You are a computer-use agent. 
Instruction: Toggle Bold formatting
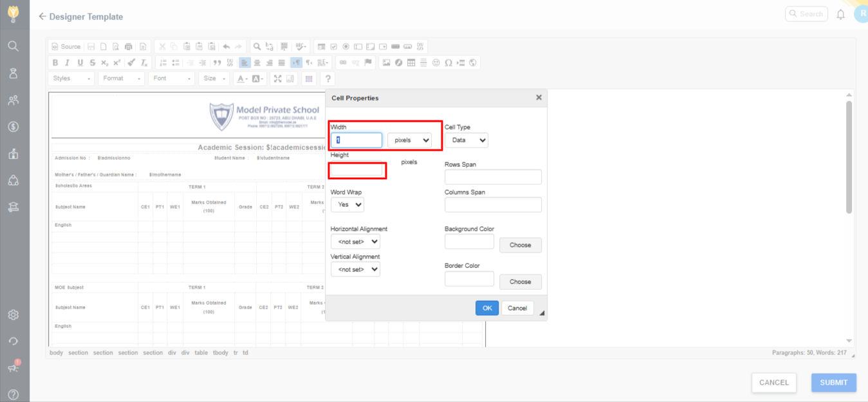pyautogui.click(x=55, y=62)
